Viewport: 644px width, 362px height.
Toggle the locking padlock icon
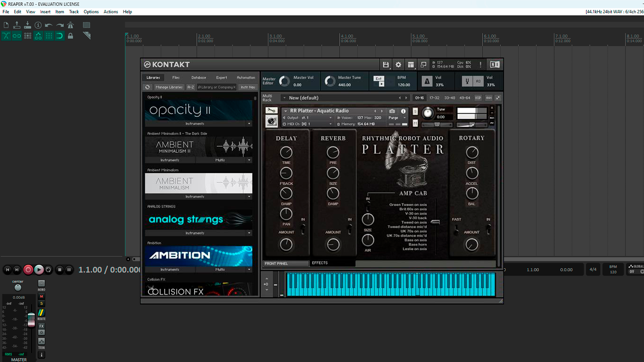[71, 36]
